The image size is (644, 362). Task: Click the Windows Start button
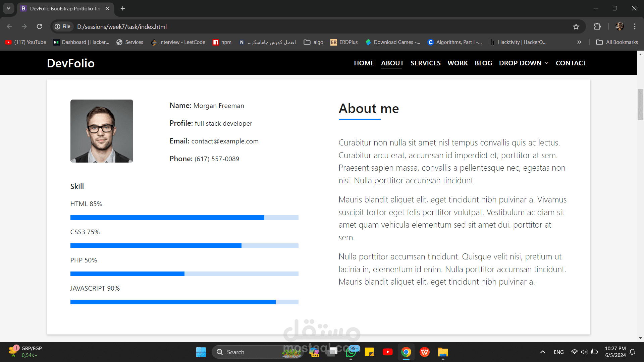(201, 352)
